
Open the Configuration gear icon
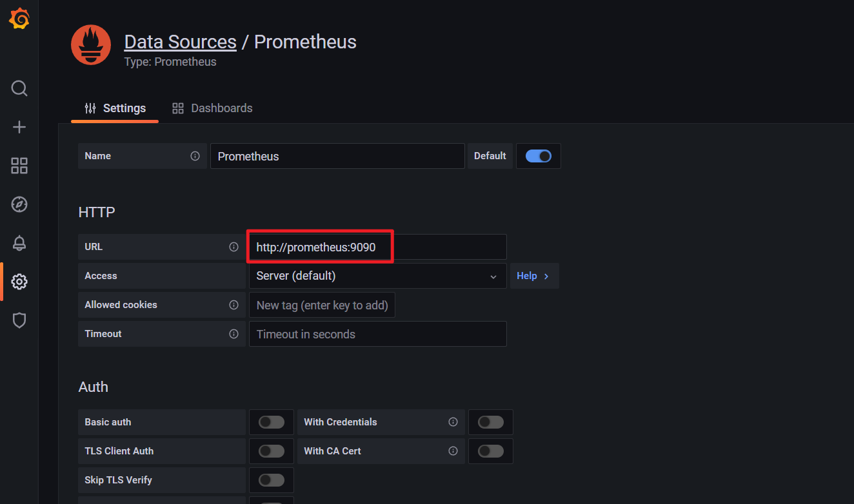point(19,282)
